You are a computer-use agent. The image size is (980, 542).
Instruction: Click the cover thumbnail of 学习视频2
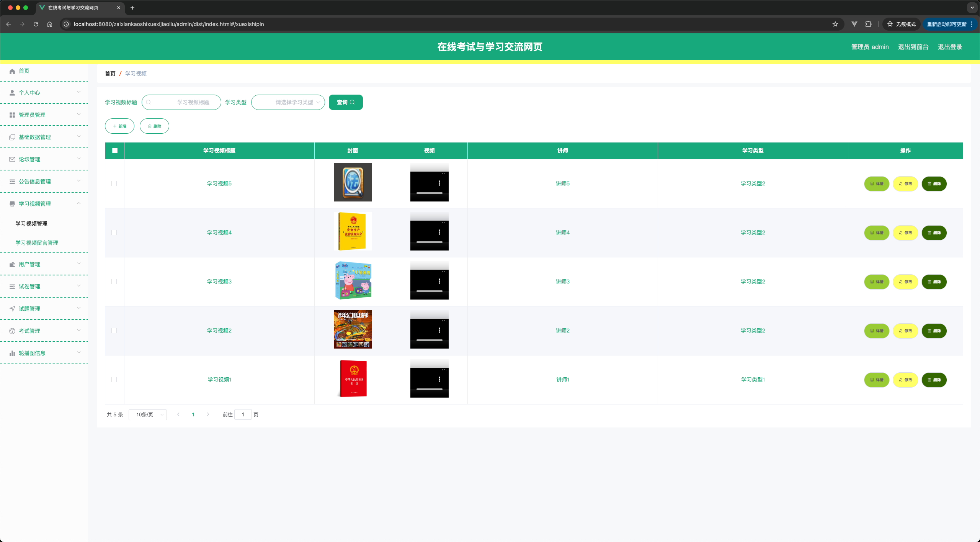pyautogui.click(x=353, y=329)
